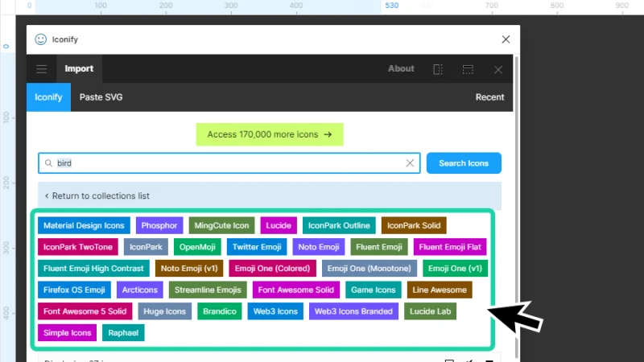Select the Lucide collection tag
This screenshot has height=362, width=644.
(279, 225)
